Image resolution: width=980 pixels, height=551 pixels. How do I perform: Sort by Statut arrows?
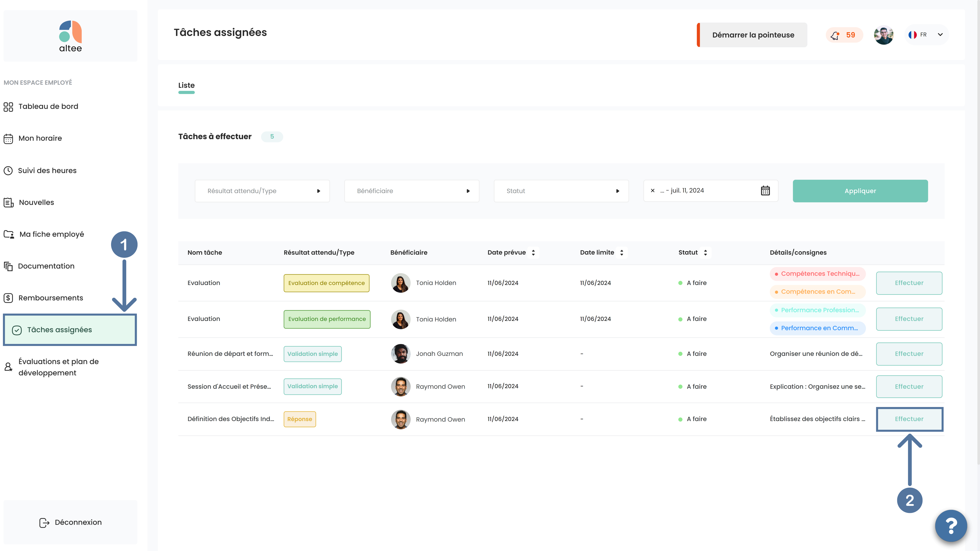coord(705,253)
